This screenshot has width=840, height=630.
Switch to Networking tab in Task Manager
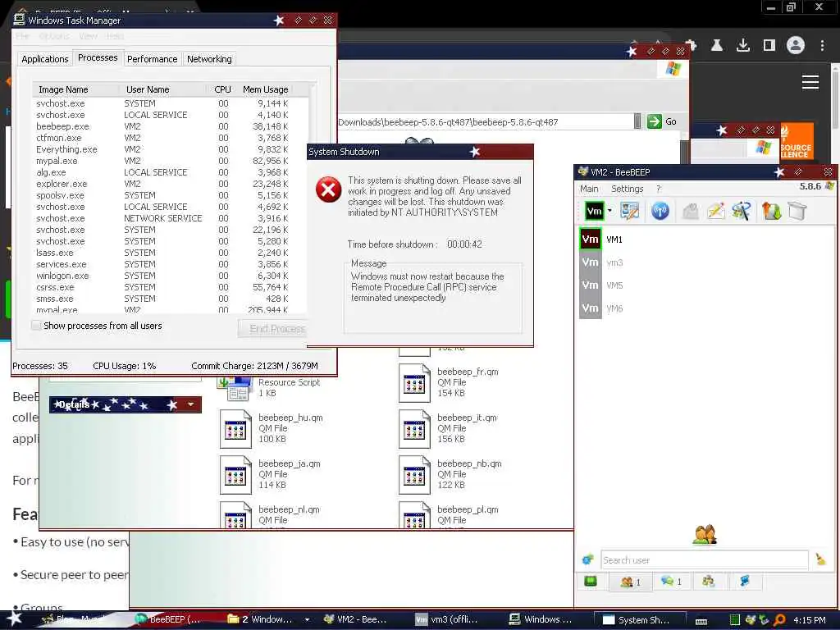coord(209,59)
